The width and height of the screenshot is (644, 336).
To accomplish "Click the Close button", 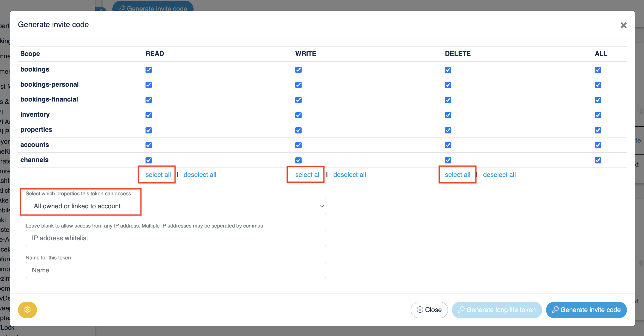I will point(429,310).
